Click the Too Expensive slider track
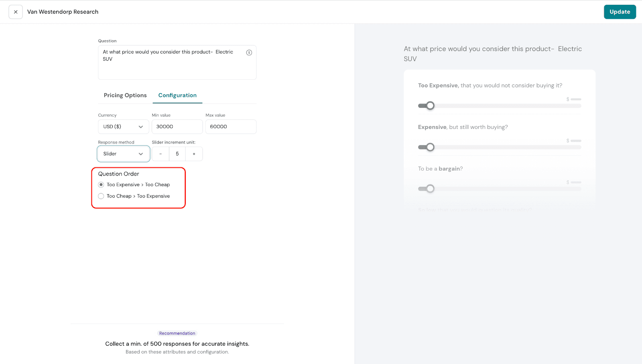 point(506,106)
